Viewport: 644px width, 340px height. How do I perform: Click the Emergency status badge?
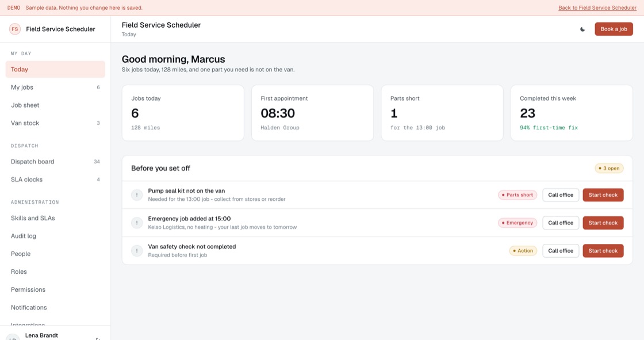click(x=517, y=223)
